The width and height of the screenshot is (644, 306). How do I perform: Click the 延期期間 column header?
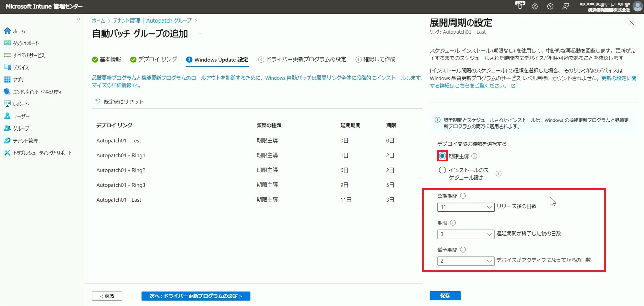click(x=350, y=125)
